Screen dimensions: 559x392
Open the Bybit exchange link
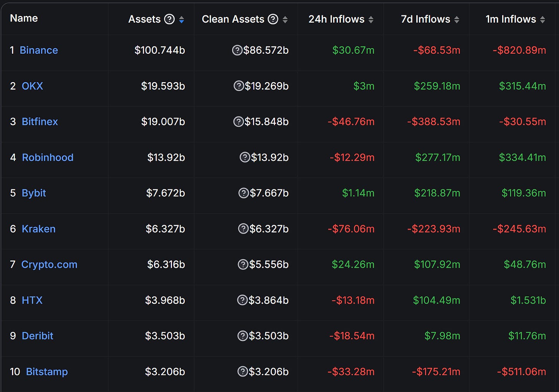[34, 193]
